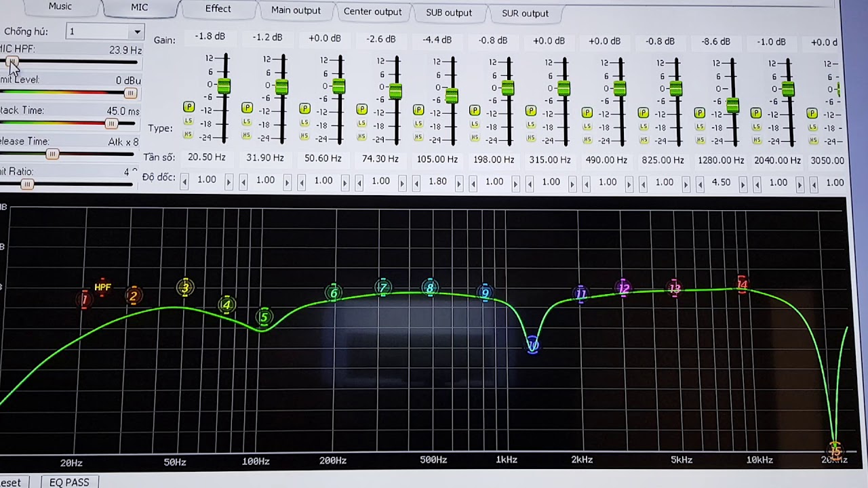Set 20.50 Hz band to HS type
868x488 pixels.
[x=189, y=134]
